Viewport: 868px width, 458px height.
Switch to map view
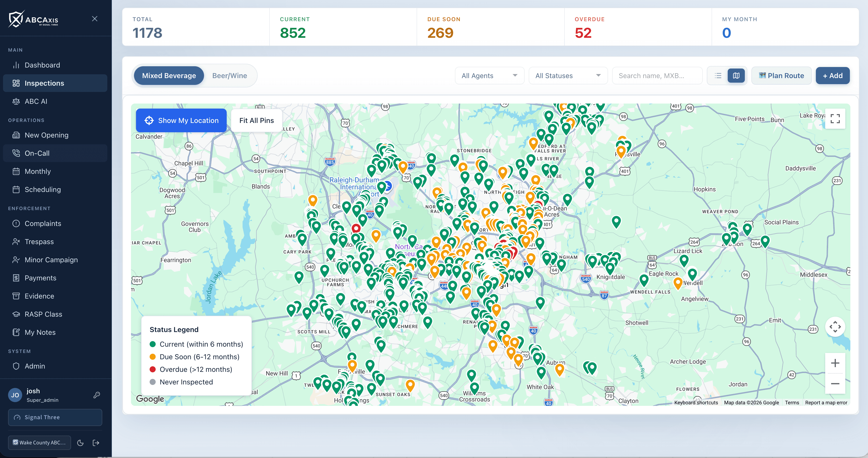736,76
